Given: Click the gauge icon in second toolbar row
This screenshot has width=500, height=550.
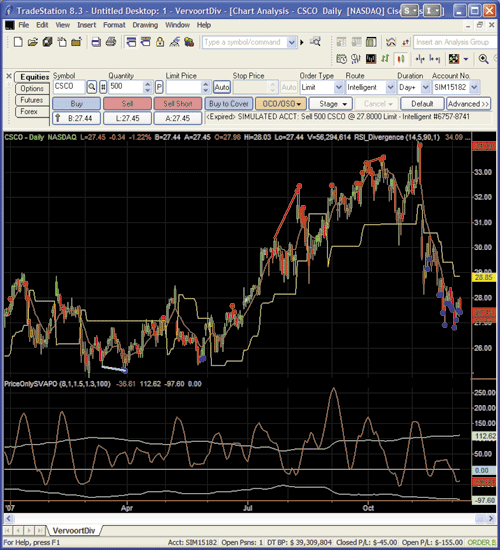Looking at the screenshot, I should point(356,59).
